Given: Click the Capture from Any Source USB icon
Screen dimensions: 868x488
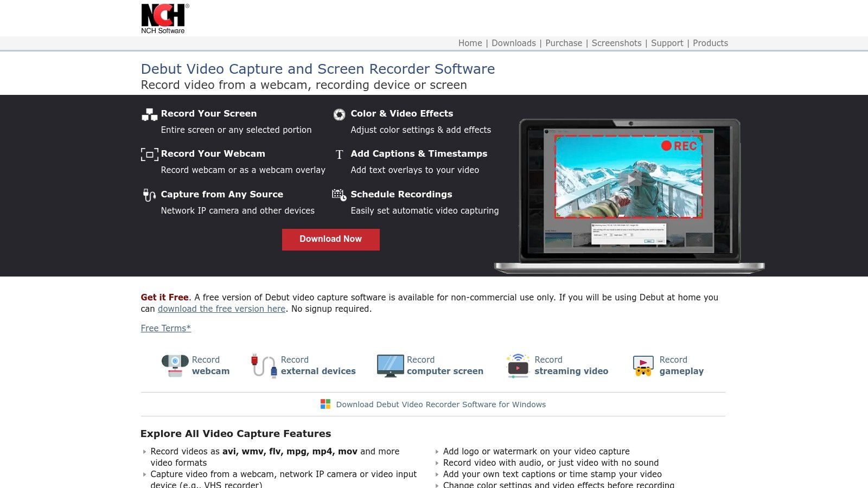Looking at the screenshot, I should click(149, 195).
